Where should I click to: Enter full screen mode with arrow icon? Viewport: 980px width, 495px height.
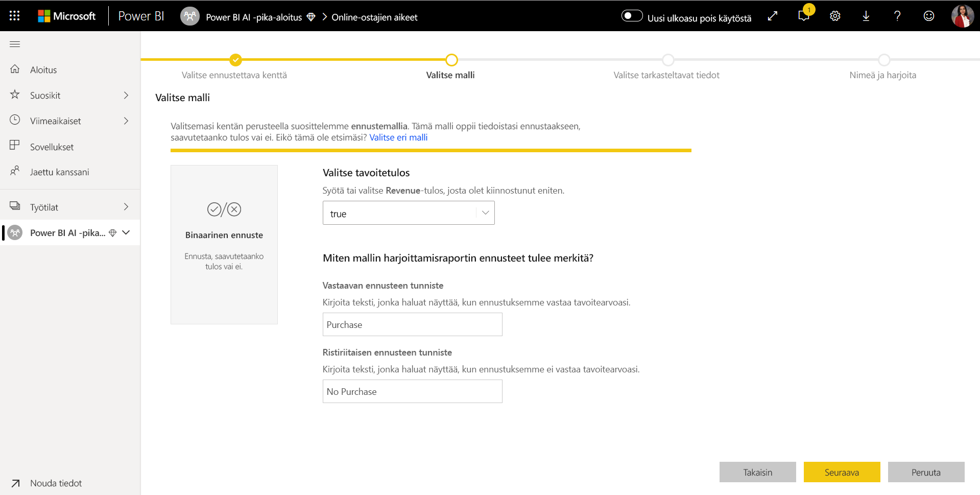point(773,16)
